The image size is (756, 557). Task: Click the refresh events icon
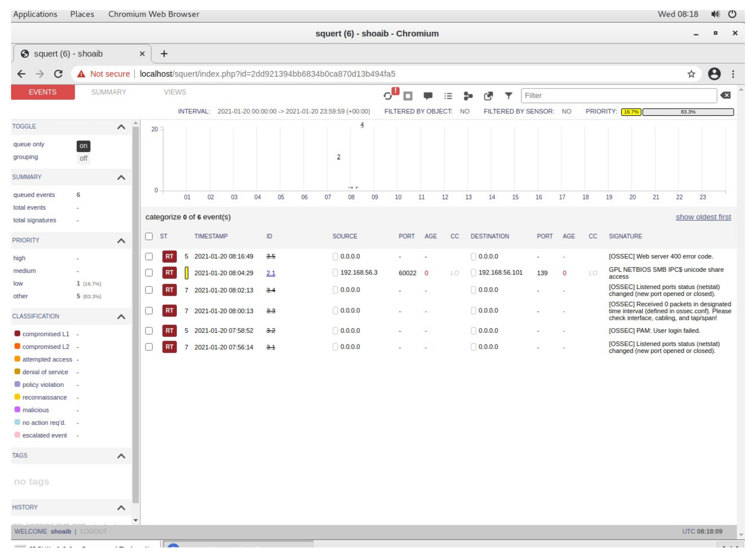pyautogui.click(x=387, y=96)
